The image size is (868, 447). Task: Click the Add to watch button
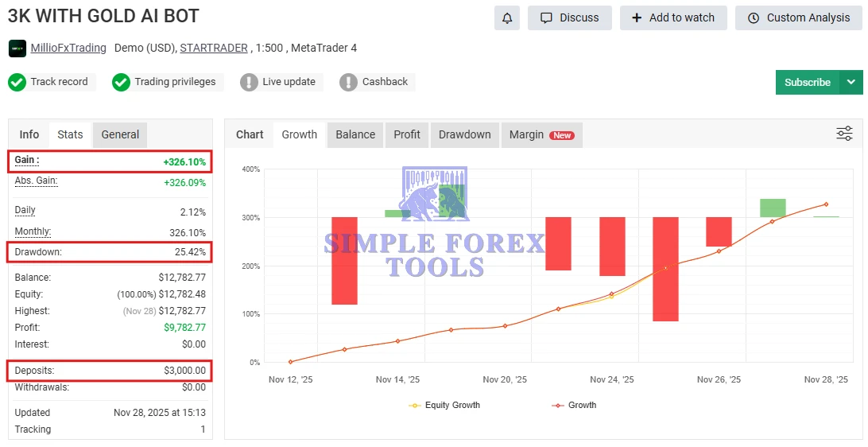tap(672, 17)
